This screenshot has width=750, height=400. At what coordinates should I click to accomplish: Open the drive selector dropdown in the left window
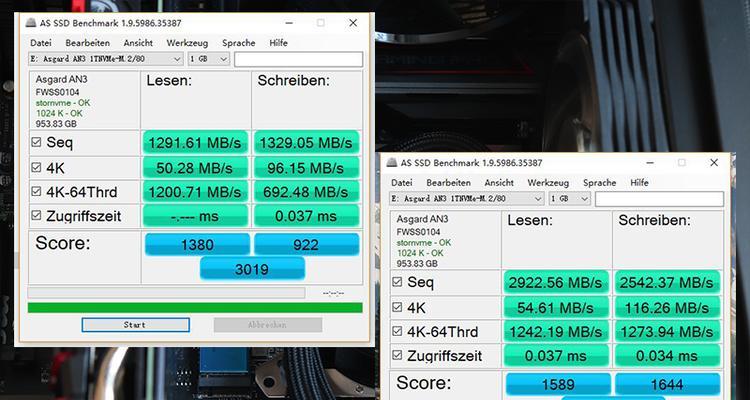tap(106, 59)
